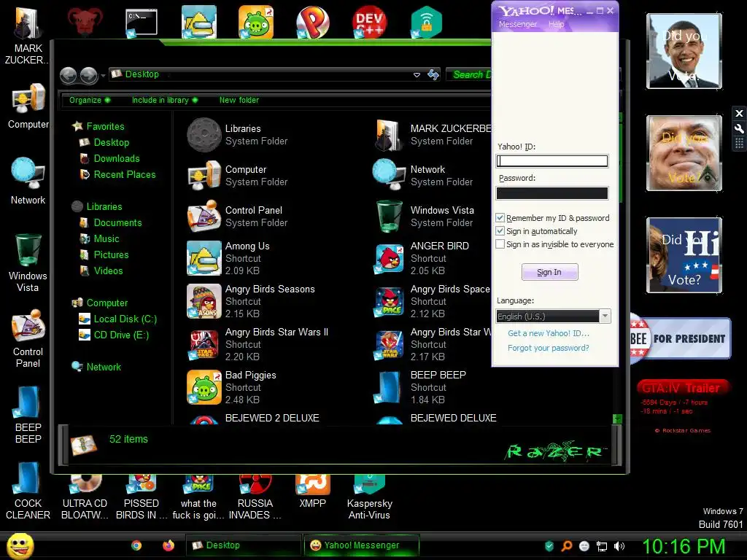The width and height of the screenshot is (747, 560).
Task: Click the Explorer search box
Action: coord(469,75)
